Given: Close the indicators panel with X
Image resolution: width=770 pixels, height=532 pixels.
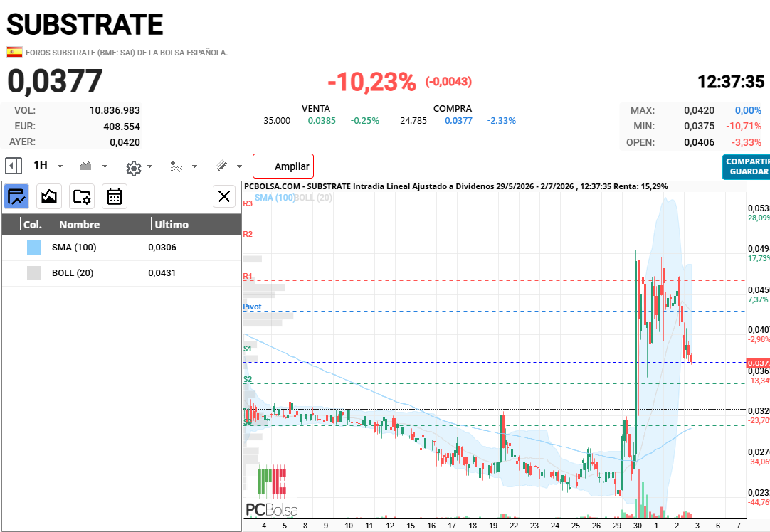Looking at the screenshot, I should [x=224, y=197].
